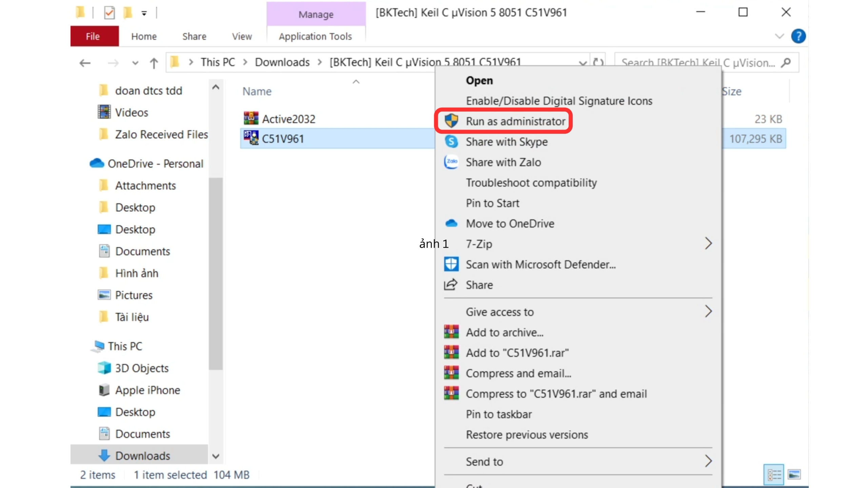Screen dimensions: 868x488
Task: Click This PC in address bar
Action: (218, 62)
